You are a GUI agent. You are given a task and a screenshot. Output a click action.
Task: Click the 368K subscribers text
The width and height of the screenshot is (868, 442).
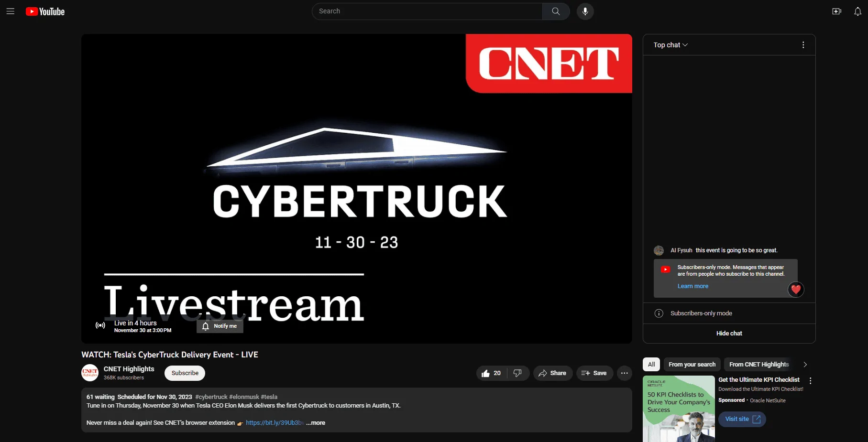[x=124, y=378]
